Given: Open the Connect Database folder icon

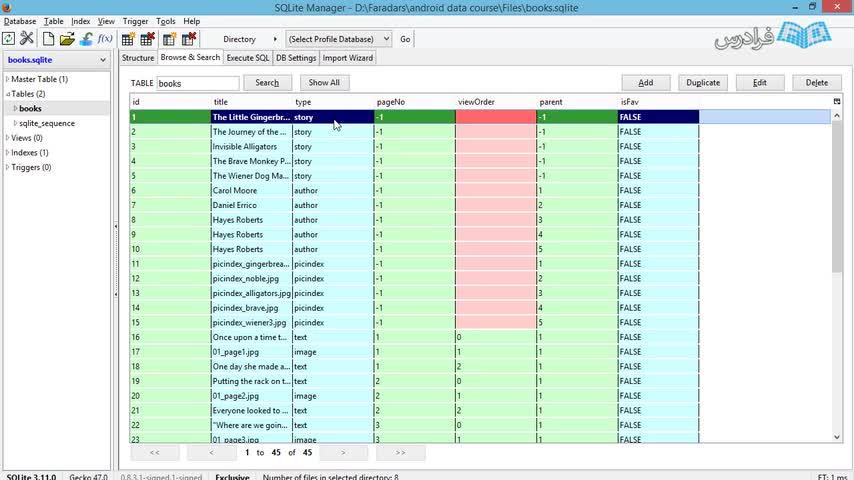Looking at the screenshot, I should (67, 39).
